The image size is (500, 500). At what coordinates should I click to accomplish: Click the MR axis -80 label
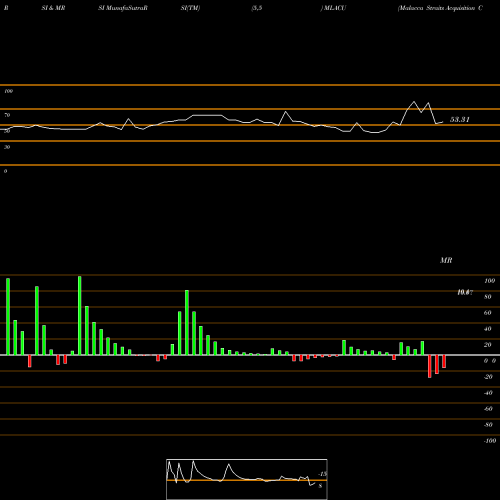pos(488,425)
